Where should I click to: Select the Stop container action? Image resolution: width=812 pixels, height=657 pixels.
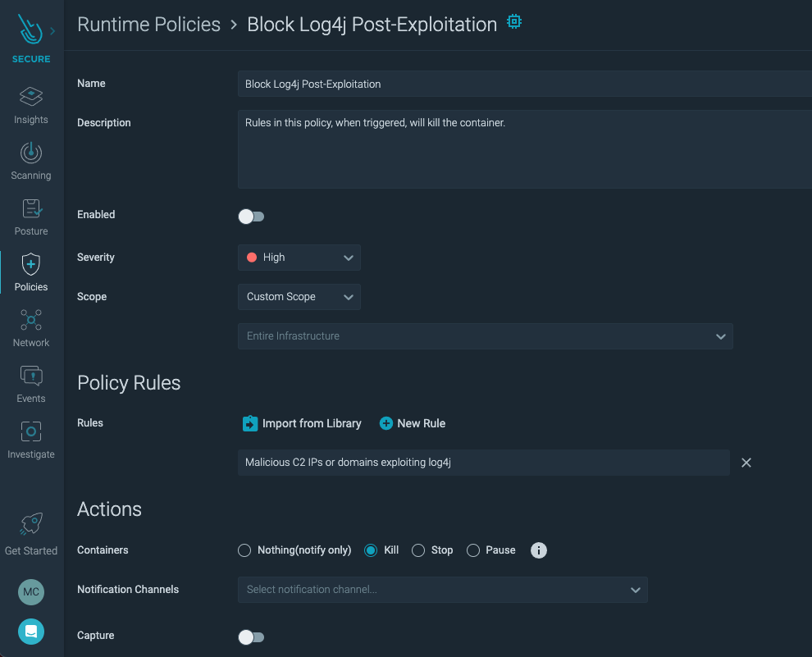point(418,550)
